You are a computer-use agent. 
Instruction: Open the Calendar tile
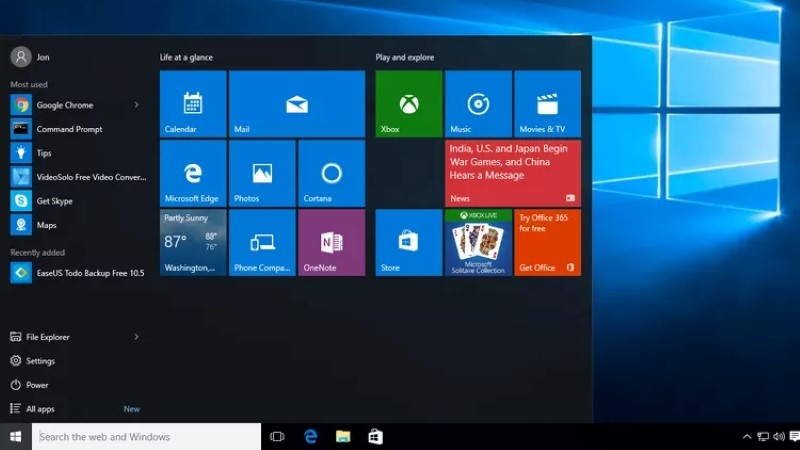click(193, 104)
